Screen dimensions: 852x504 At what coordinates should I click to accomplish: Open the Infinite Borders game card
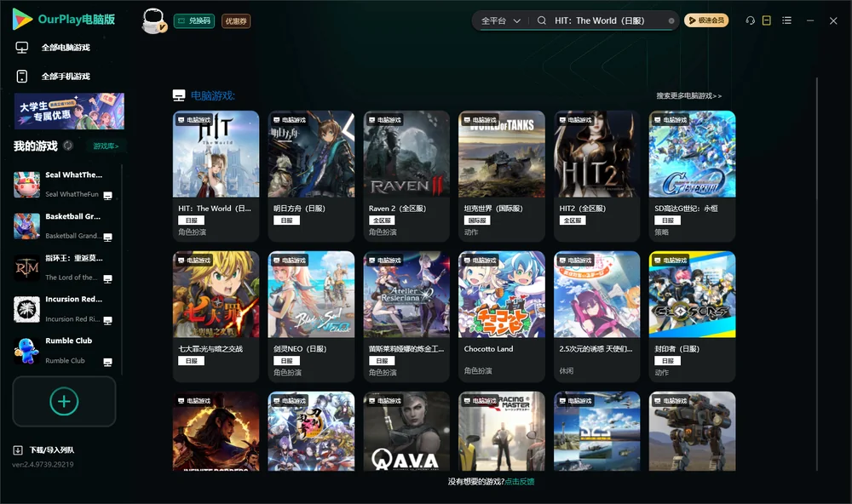coord(216,432)
